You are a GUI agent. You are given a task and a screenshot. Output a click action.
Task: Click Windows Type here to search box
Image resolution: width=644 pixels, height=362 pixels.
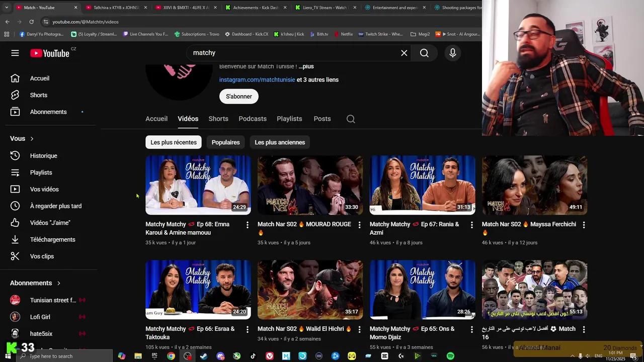point(64,356)
